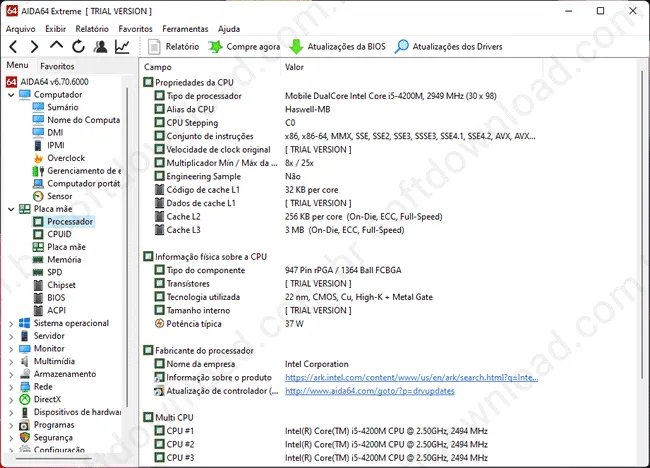Click the Potência típica lightning icon

pos(159,324)
